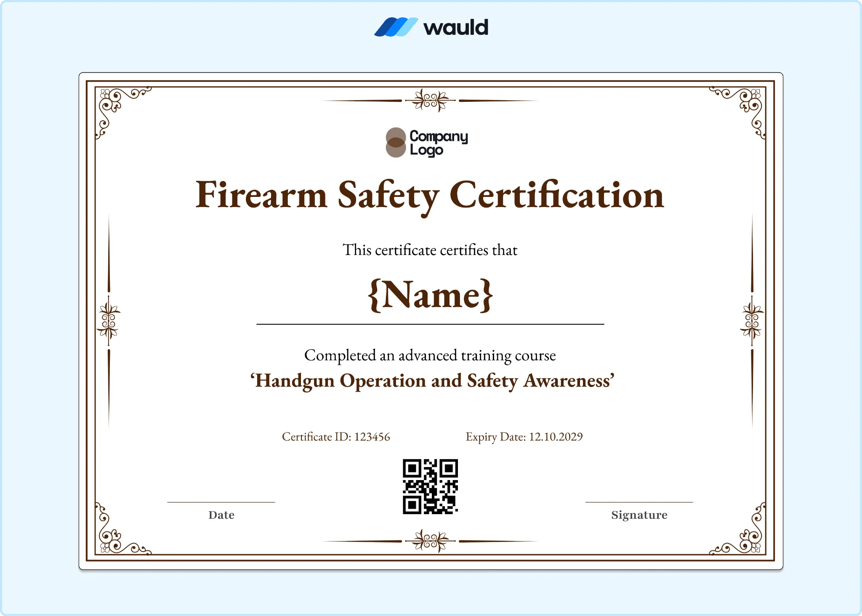Click the Company Logo text

point(439,143)
